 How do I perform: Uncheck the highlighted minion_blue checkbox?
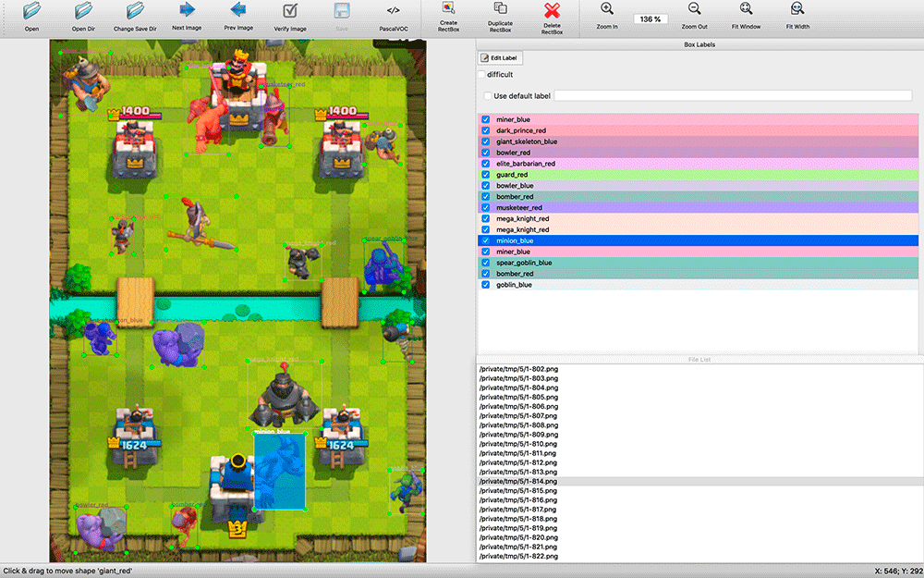tap(486, 240)
